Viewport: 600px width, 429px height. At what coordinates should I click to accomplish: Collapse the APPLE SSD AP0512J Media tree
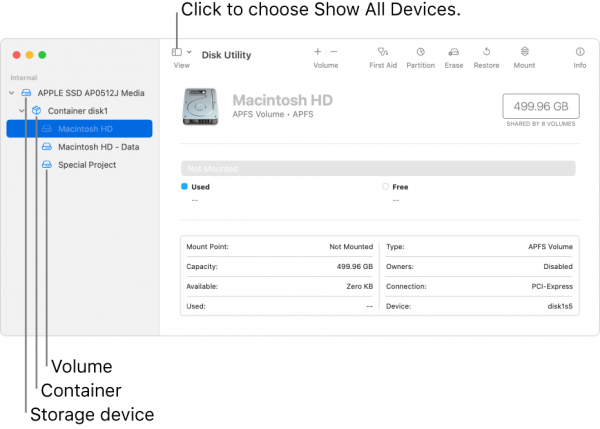pyautogui.click(x=11, y=93)
